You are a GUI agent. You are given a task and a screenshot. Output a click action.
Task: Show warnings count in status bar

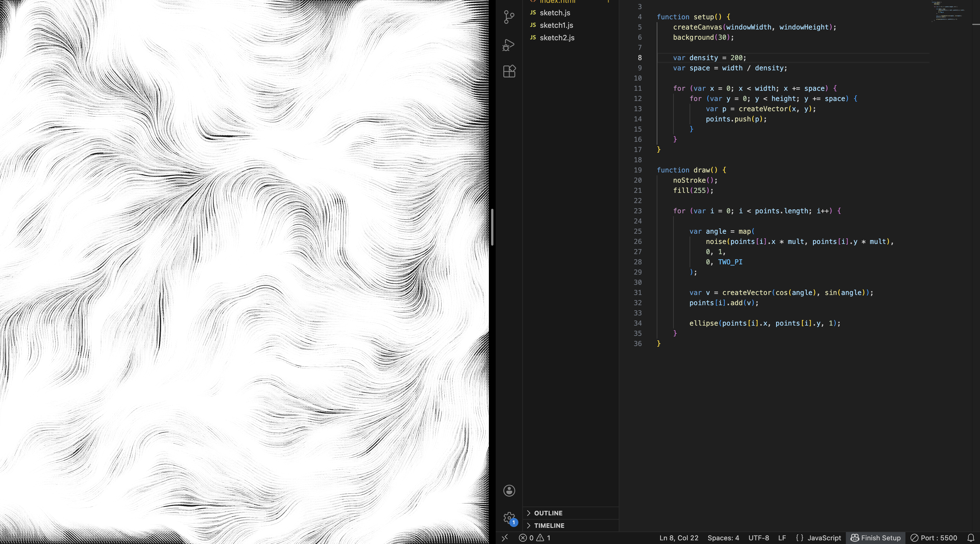pyautogui.click(x=544, y=538)
